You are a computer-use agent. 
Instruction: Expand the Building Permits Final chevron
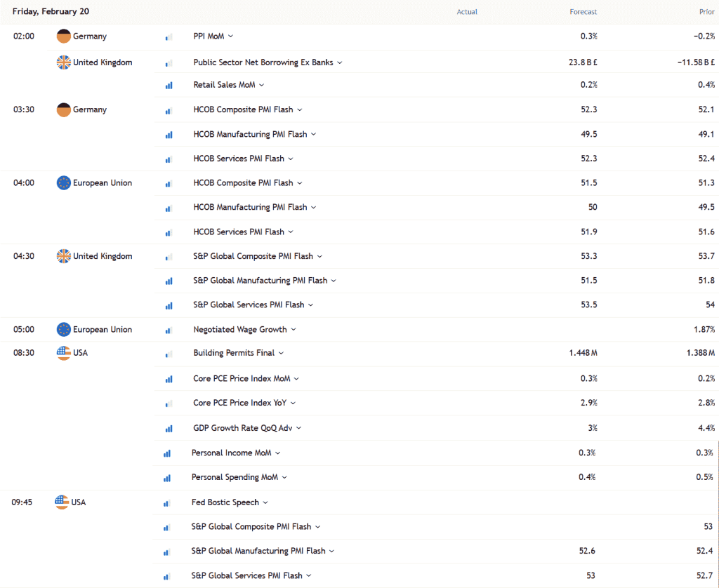coord(281,353)
